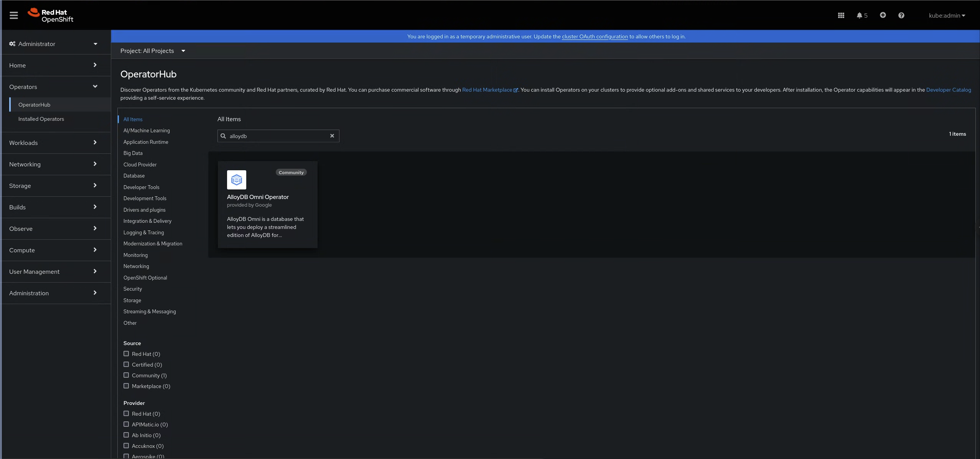The width and height of the screenshot is (980, 459).
Task: Click the Red Hat OpenShift logo
Action: (50, 15)
